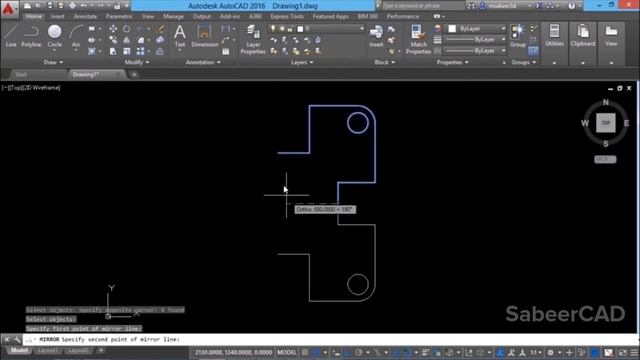Click the Rotate tool icon
The width and height of the screenshot is (640, 360).
coord(127,29)
